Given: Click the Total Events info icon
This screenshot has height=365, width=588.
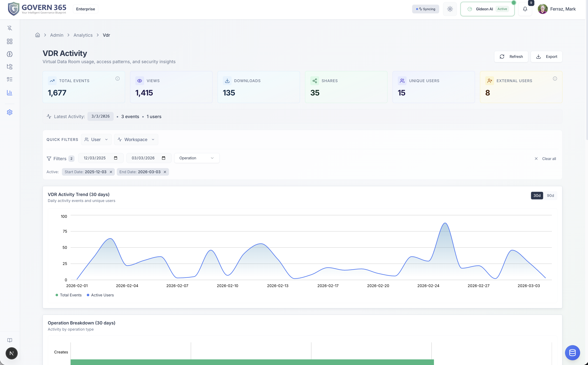Looking at the screenshot, I should click(117, 78).
